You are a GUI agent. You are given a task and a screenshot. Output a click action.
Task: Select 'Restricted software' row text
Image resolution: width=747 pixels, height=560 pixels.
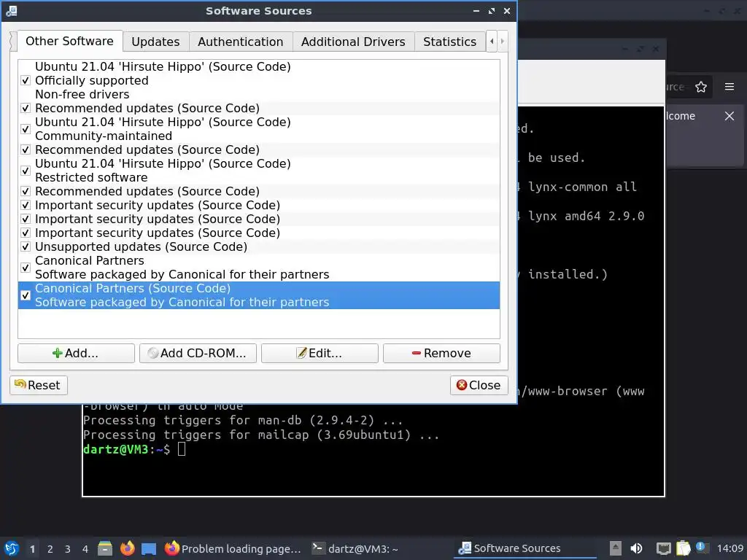91,178
